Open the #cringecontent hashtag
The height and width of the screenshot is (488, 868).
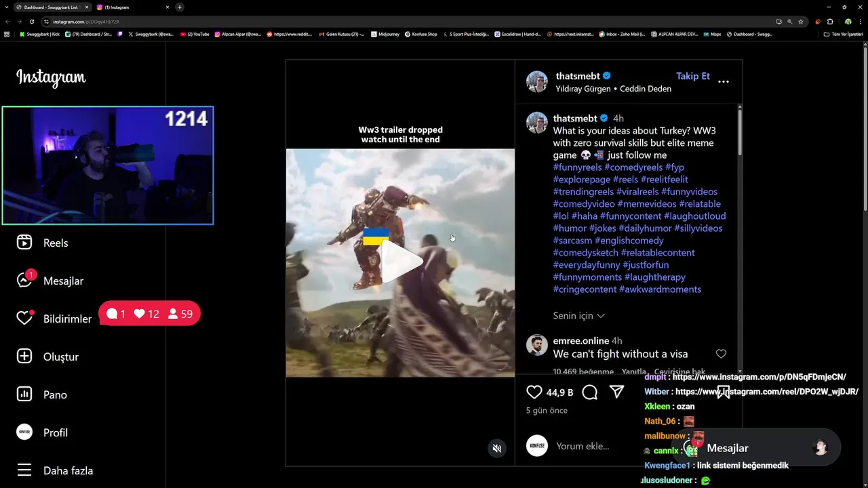(585, 289)
